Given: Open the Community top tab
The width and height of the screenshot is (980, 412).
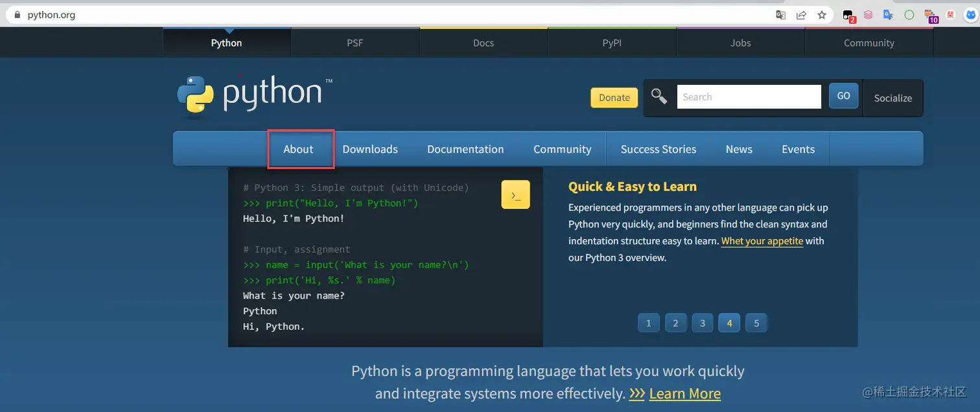Looking at the screenshot, I should tap(869, 43).
